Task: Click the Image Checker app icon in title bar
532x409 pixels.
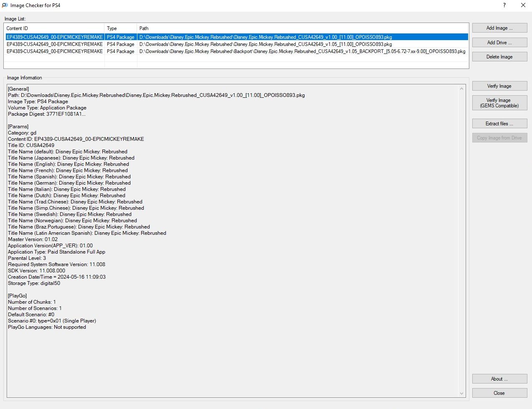Action: point(5,5)
